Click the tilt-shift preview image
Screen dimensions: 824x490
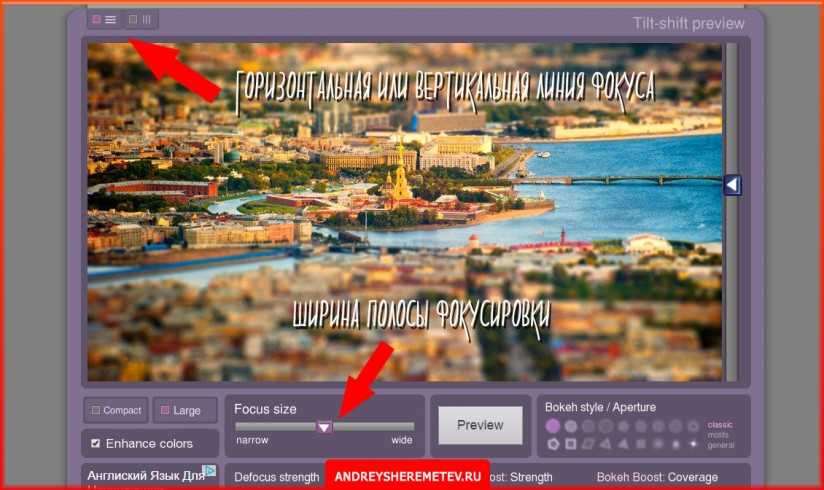tap(405, 210)
